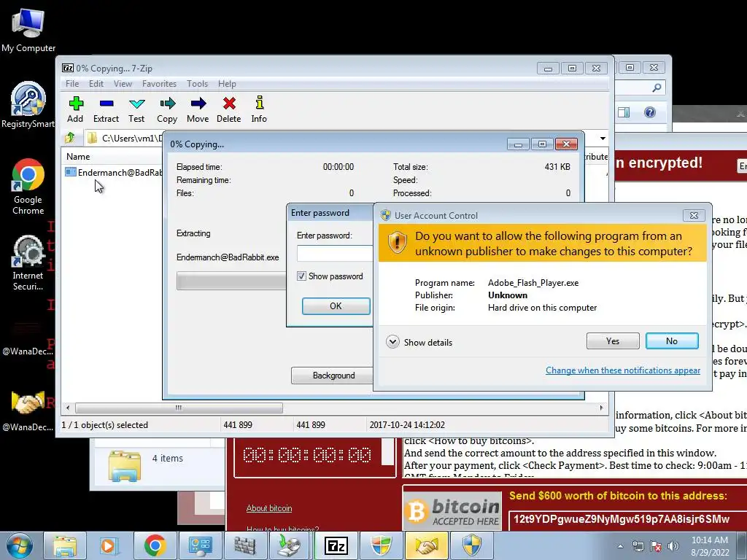Click the Copy toolbar icon in 7-Zip

click(x=167, y=109)
